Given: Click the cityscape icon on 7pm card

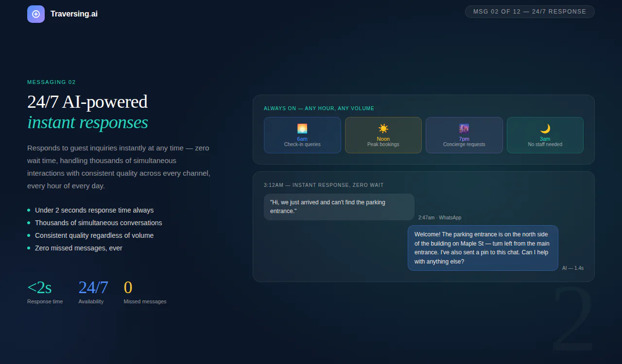Looking at the screenshot, I should click(x=464, y=129).
